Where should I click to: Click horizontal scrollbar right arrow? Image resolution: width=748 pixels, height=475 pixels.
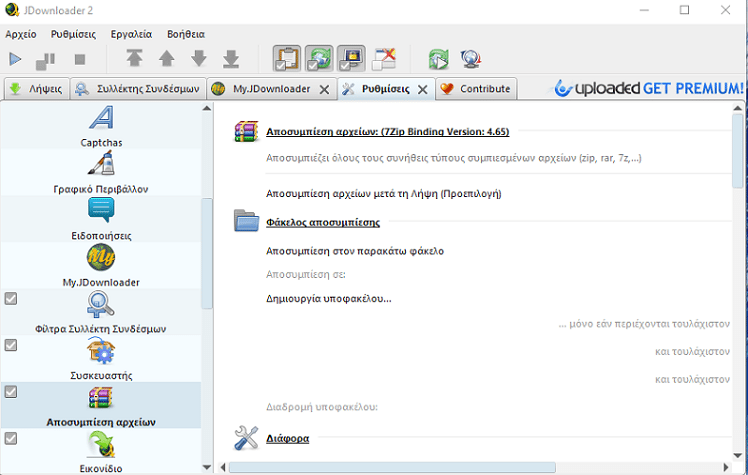[726, 467]
